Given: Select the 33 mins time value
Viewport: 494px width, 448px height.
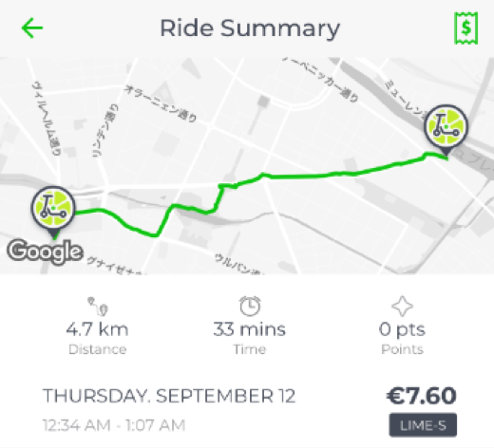Looking at the screenshot, I should (250, 329).
